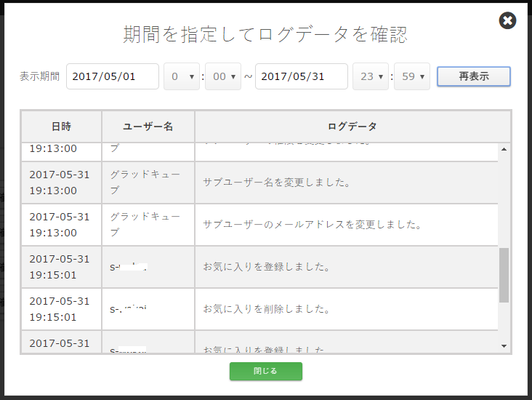Click the ログデータ column header

tap(352, 127)
